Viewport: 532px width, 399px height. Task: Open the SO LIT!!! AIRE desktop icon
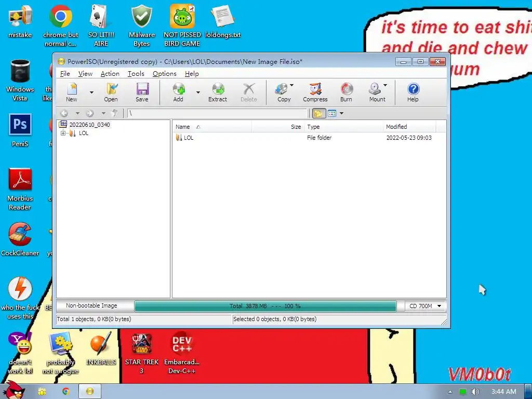(x=101, y=26)
